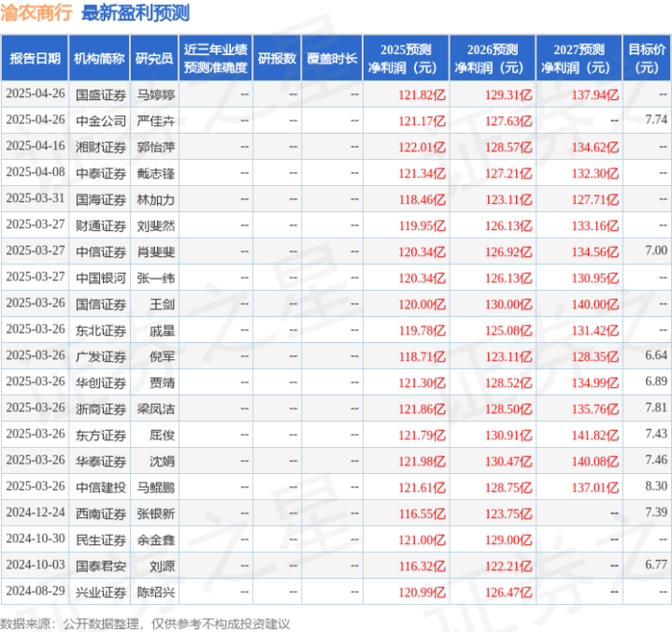Click target price 6.77

click(x=656, y=565)
